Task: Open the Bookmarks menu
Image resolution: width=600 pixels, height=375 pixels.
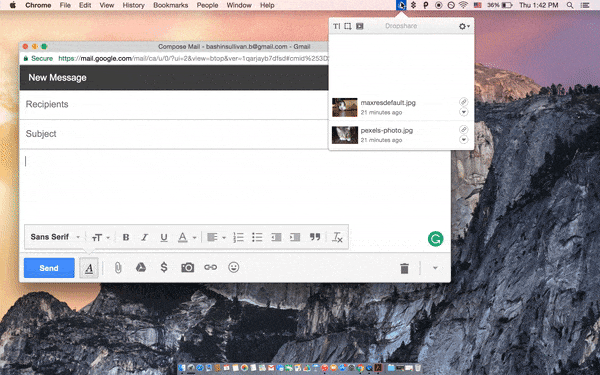Action: pyautogui.click(x=170, y=5)
